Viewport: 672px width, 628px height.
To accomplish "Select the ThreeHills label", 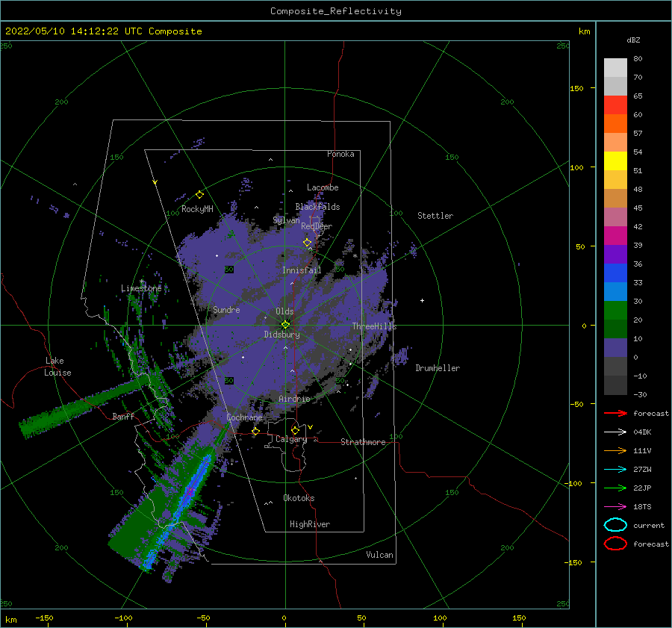I will pyautogui.click(x=375, y=326).
